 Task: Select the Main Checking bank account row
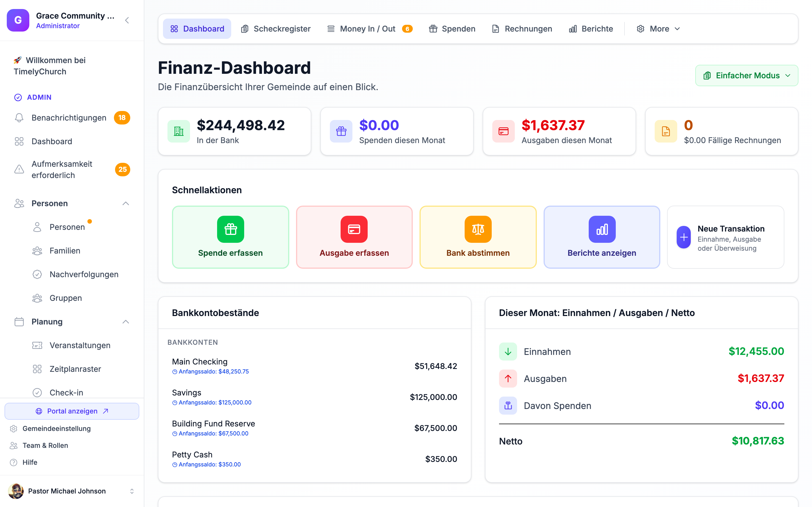point(314,366)
